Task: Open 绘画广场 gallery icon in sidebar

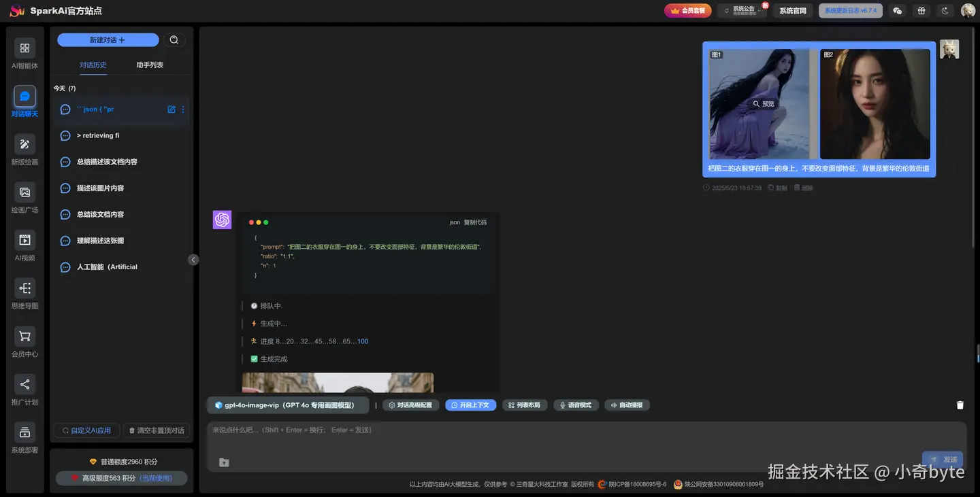Action: [24, 192]
